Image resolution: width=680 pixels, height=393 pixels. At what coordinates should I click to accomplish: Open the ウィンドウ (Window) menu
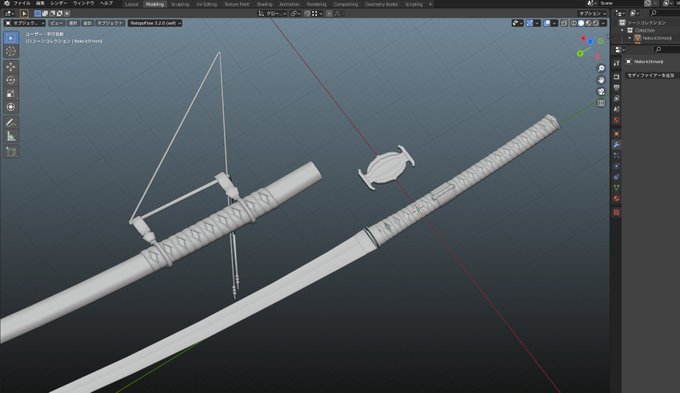[84, 3]
